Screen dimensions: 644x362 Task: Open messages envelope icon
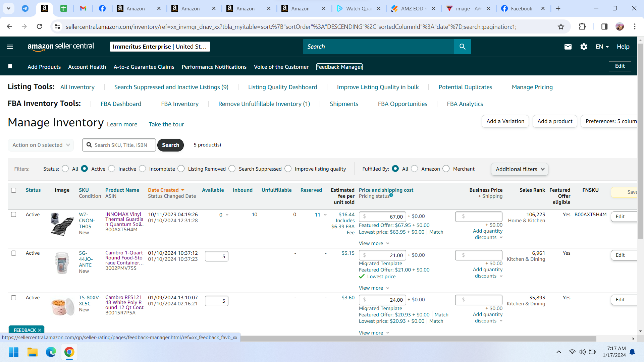pyautogui.click(x=568, y=47)
